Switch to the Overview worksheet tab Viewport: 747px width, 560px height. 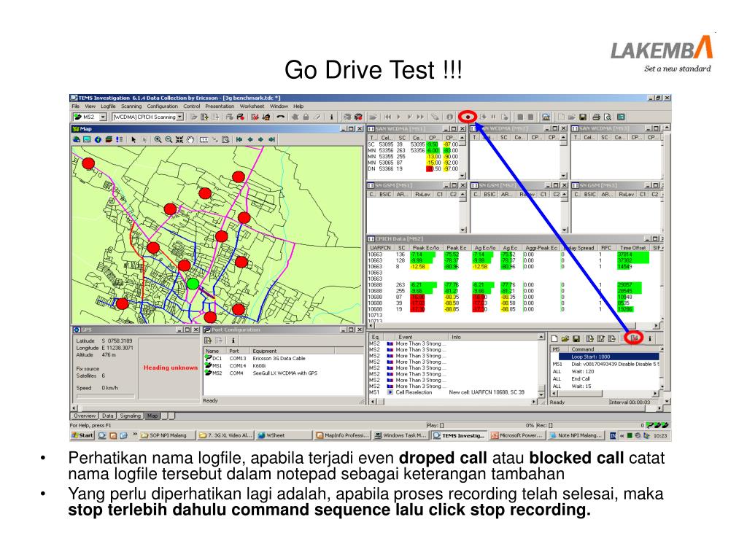click(85, 416)
